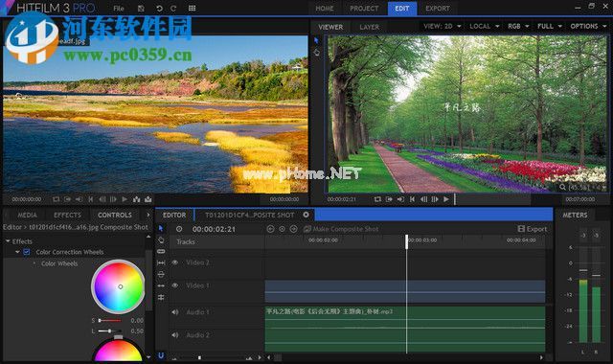Toggle loop playback in the Viewer

click(377, 199)
